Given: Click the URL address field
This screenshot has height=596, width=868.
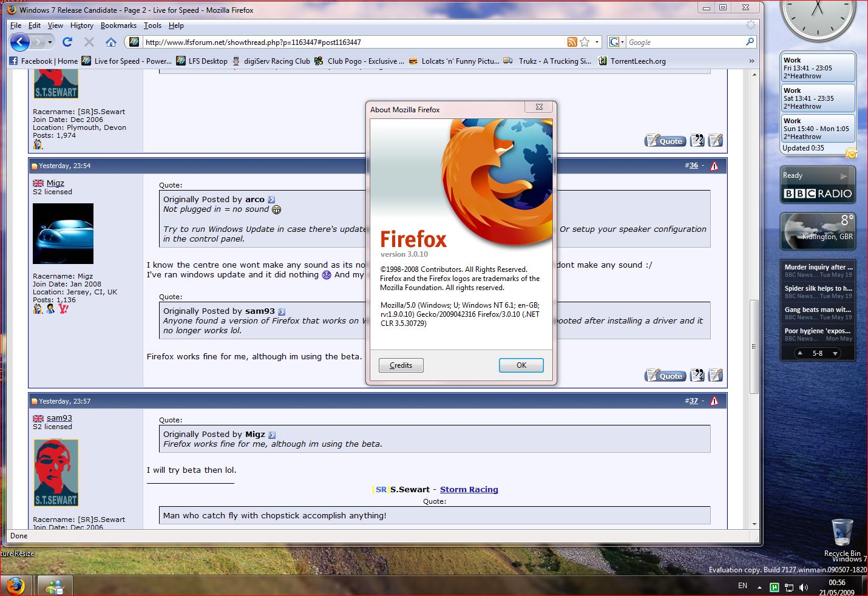Looking at the screenshot, I should click(x=354, y=42).
